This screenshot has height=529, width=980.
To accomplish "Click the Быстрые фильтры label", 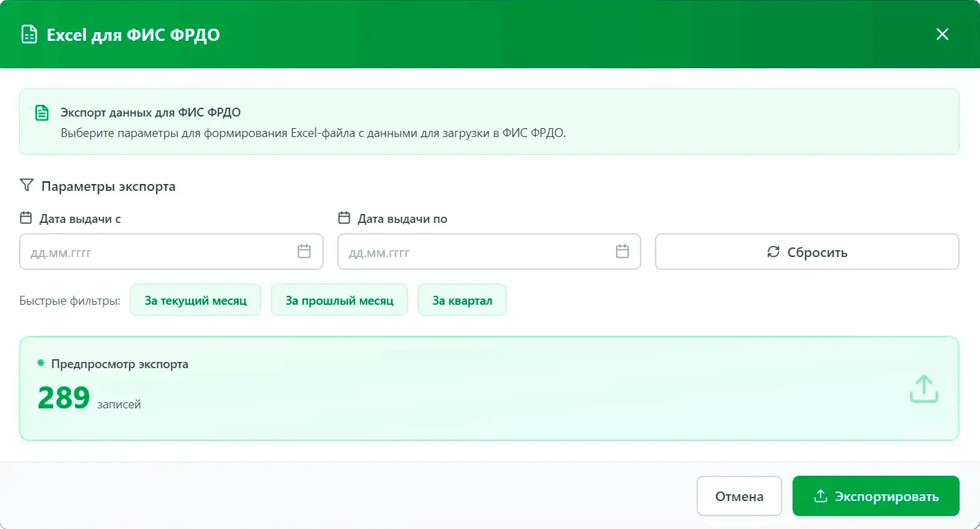I will click(70, 301).
